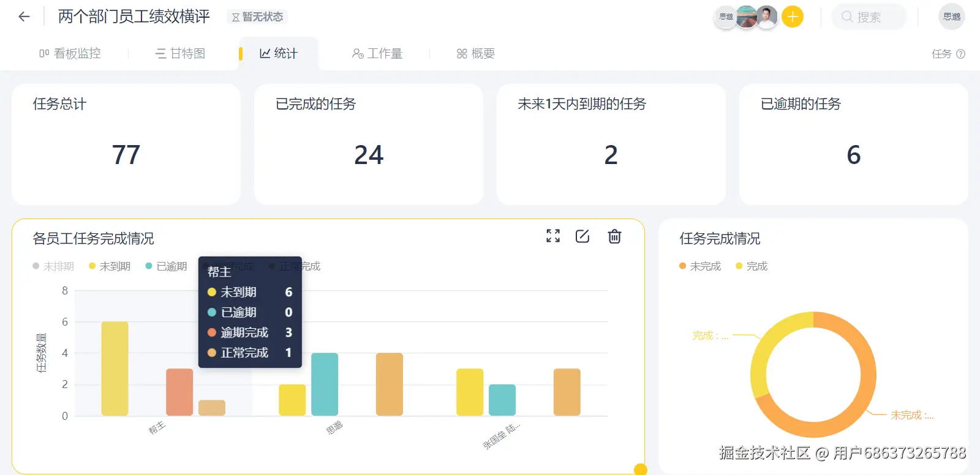Toggle the 未到期 legend series
980x475 pixels.
pos(110,266)
